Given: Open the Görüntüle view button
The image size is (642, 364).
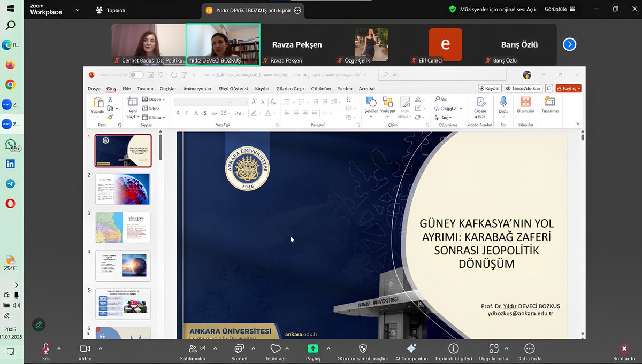Looking at the screenshot, I should coord(560,9).
